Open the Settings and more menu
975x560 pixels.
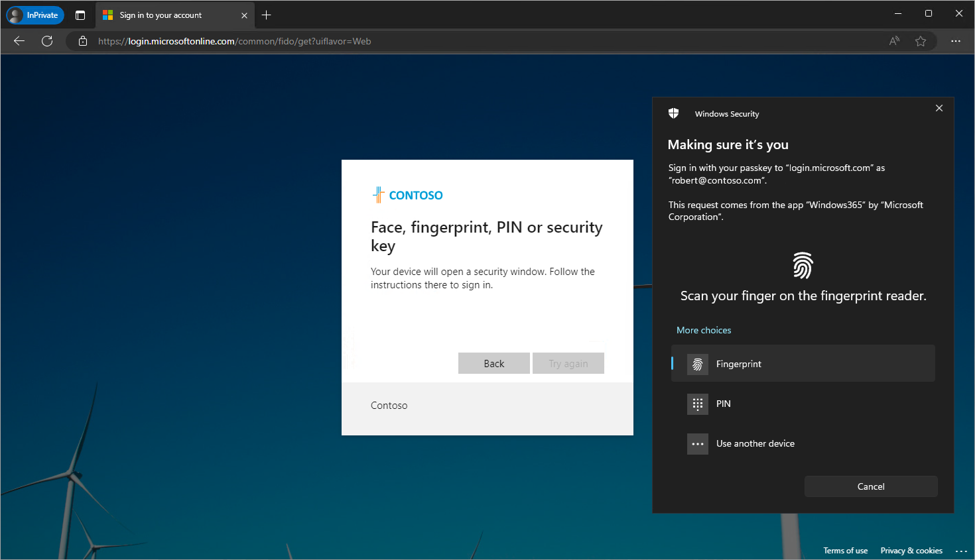coord(956,40)
